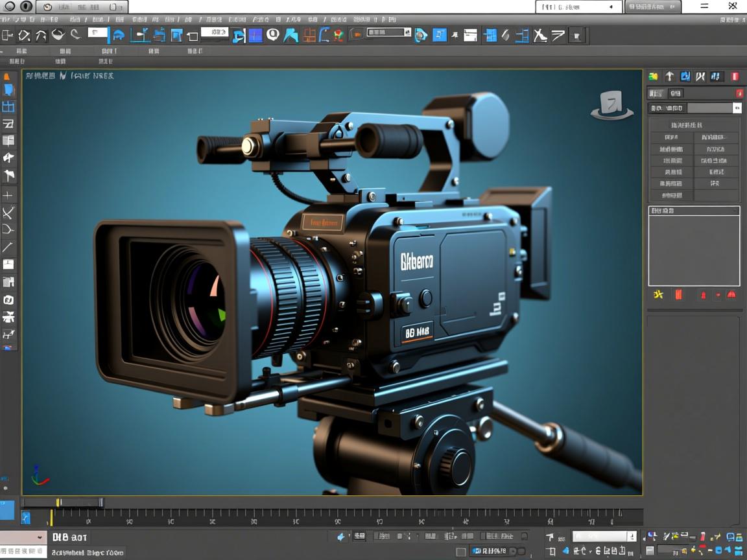This screenshot has width=747, height=560.
Task: Click the yellow pin icon below the list box
Action: pos(658,295)
